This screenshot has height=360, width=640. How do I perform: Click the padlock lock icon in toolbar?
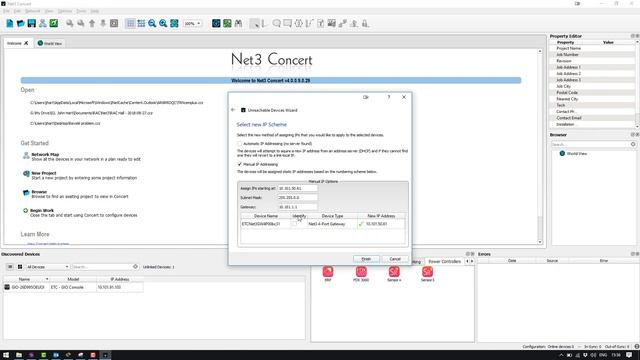(365, 23)
